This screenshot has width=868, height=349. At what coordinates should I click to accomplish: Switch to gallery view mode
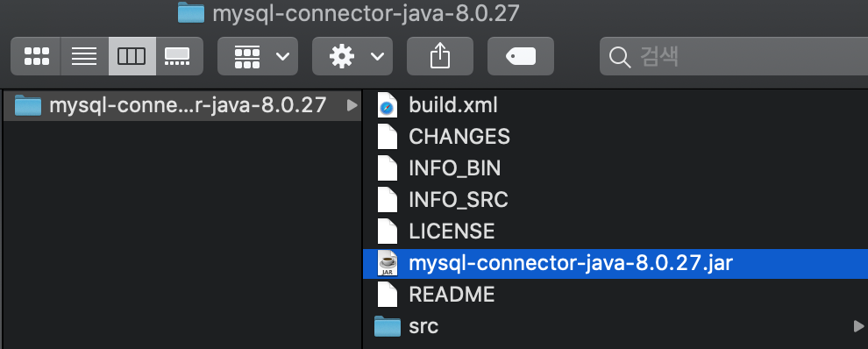(180, 56)
